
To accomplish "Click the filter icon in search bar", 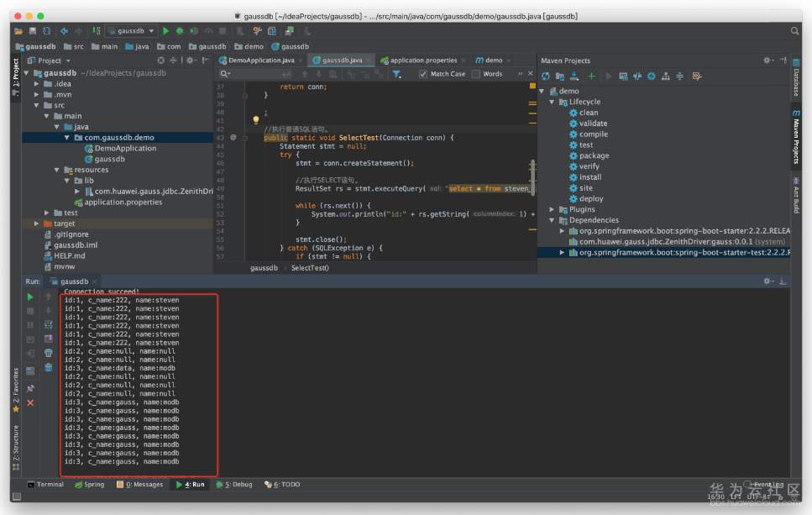I will click(x=397, y=74).
